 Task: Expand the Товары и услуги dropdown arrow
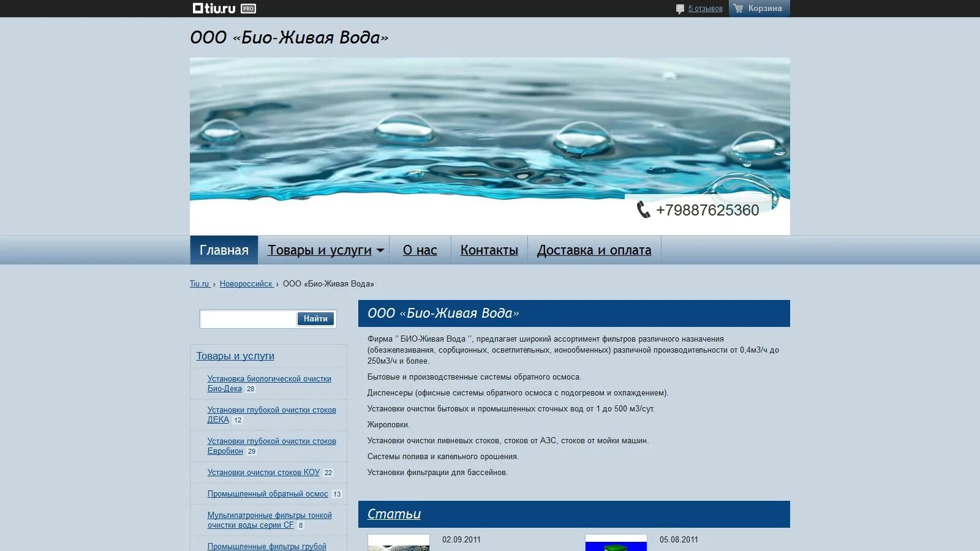(380, 250)
